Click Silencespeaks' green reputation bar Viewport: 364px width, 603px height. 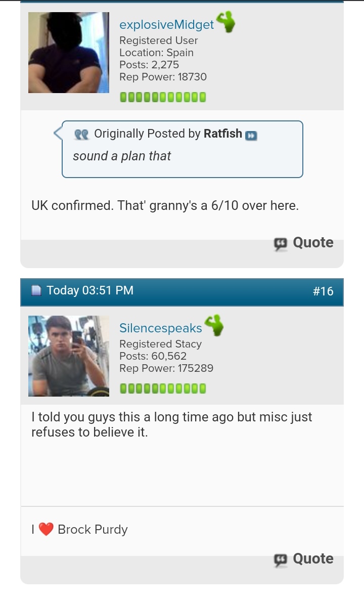163,389
